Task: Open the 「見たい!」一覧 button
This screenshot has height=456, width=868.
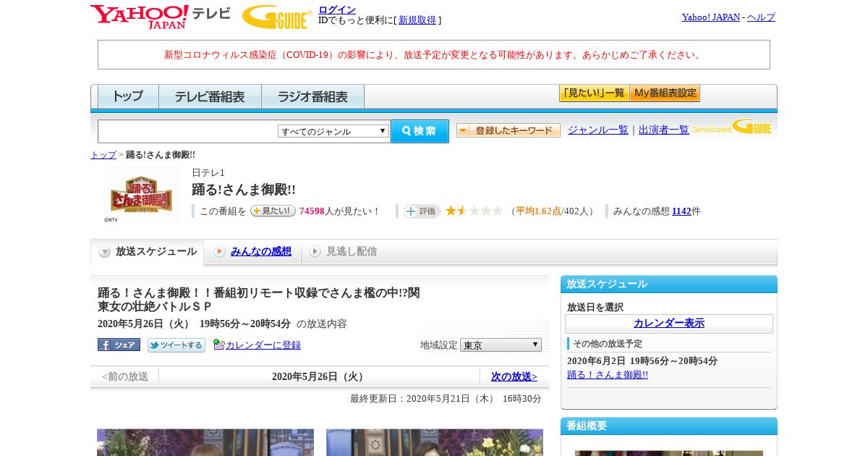Action: pyautogui.click(x=594, y=93)
